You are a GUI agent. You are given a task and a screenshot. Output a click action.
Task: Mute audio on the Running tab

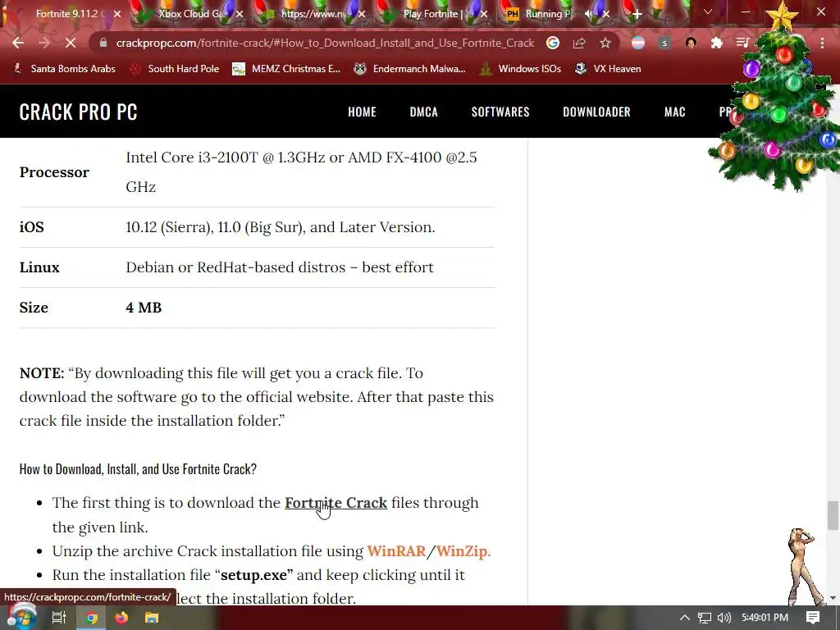(x=589, y=14)
